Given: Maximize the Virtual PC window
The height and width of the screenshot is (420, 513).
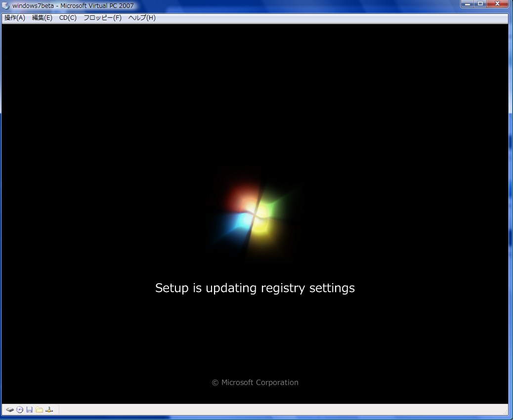Looking at the screenshot, I should click(480, 4).
